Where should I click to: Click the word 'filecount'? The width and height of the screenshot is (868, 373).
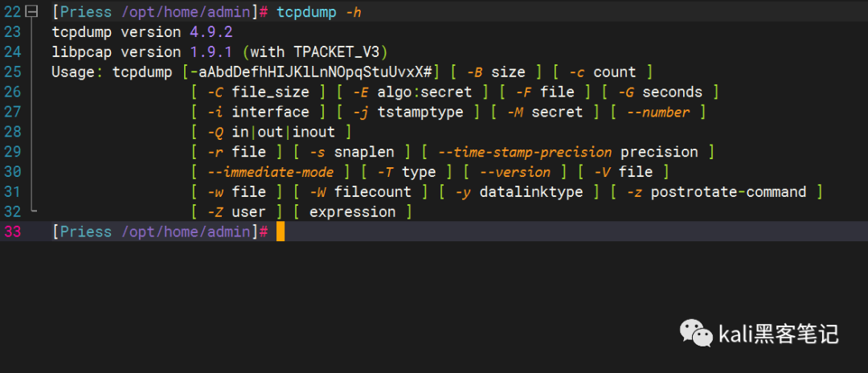[x=373, y=191]
